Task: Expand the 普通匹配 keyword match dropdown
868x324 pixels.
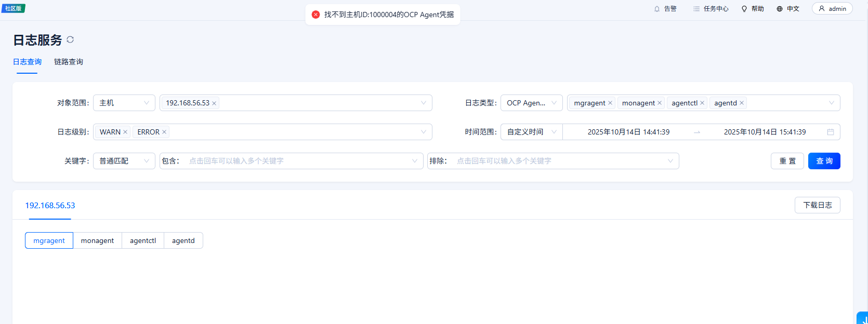Action: (x=124, y=161)
